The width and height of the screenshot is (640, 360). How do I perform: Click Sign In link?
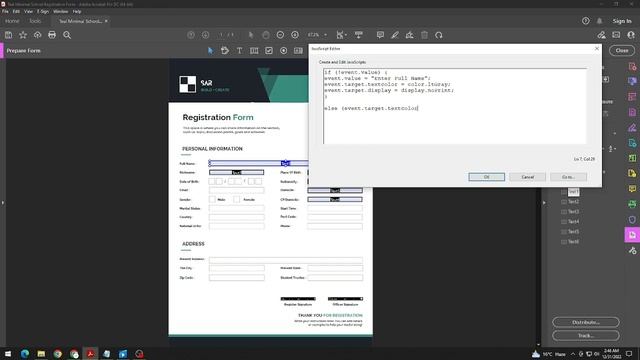point(622,21)
